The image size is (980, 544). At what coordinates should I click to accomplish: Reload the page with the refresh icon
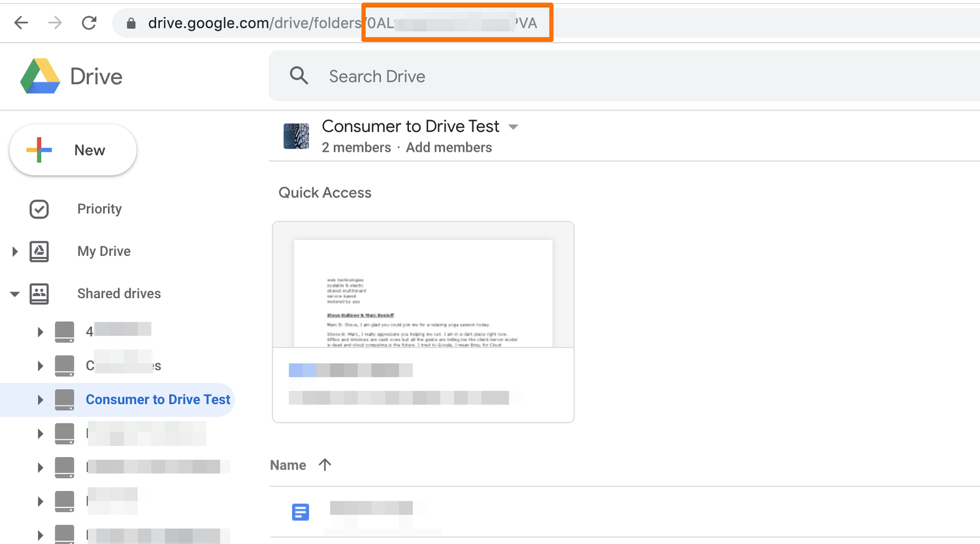pos(90,23)
